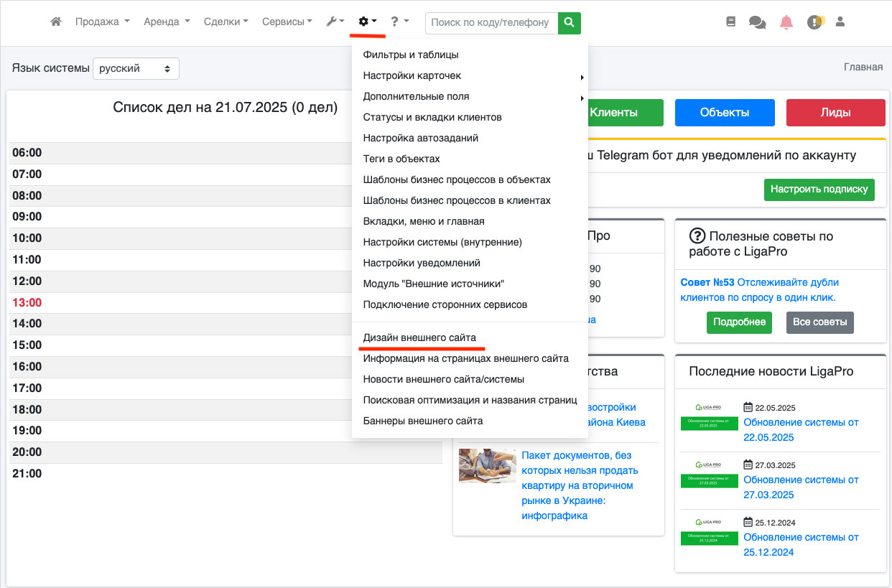Click the exclamation alert icon
The height and width of the screenshot is (588, 892).
pos(814,22)
